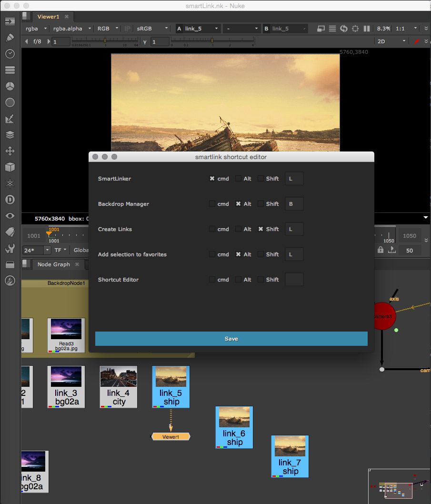Click the Shortcut Editor key input field

(x=294, y=280)
